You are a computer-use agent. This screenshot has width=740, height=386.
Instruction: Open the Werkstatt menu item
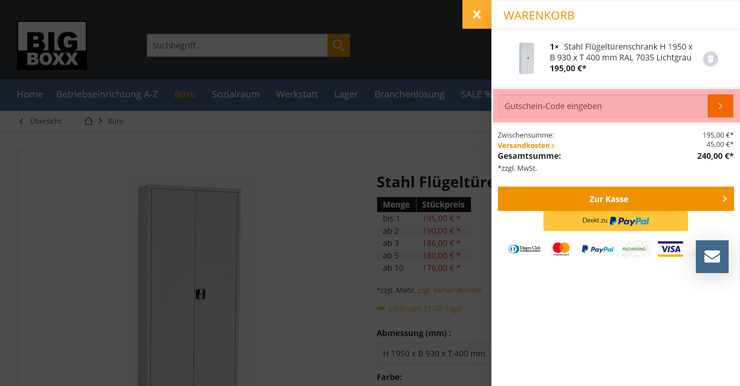click(x=297, y=94)
